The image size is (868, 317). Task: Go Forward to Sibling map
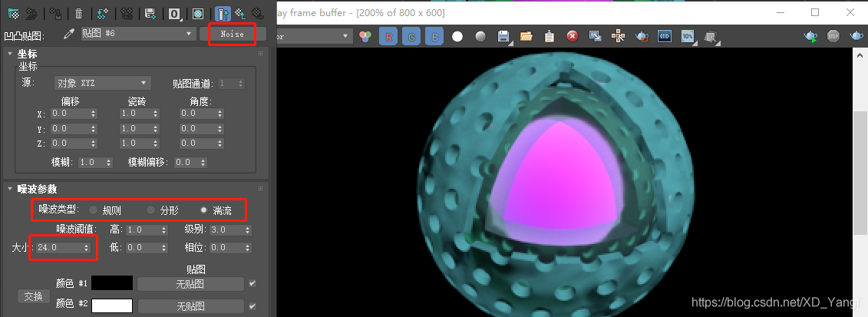pos(257,13)
